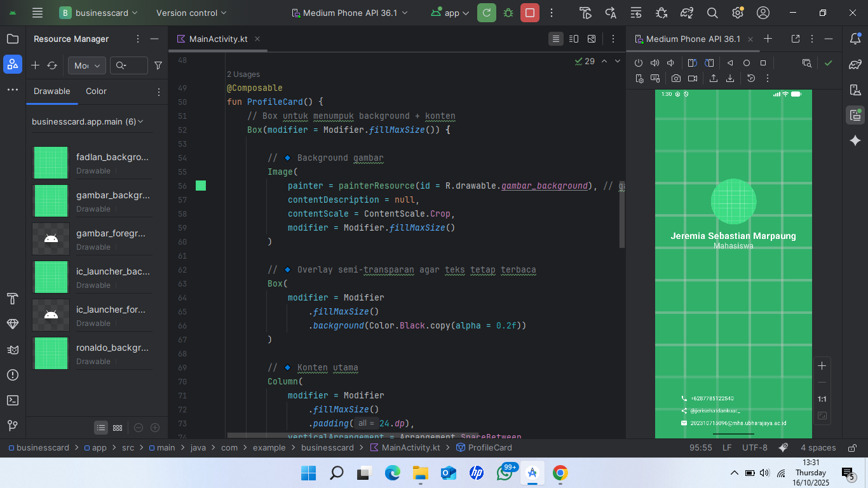Open the module selector dropdown in Resource Manager

pyautogui.click(x=87, y=65)
